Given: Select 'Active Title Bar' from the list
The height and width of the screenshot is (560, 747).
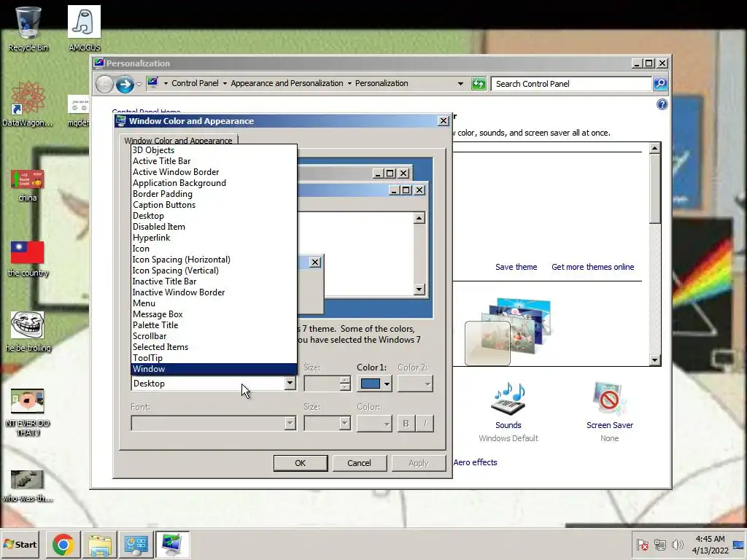Looking at the screenshot, I should [x=214, y=161].
